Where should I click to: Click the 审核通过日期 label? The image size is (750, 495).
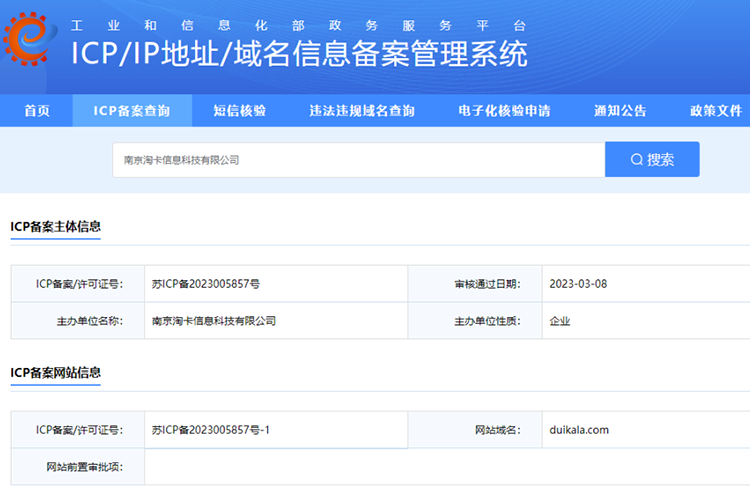click(487, 284)
